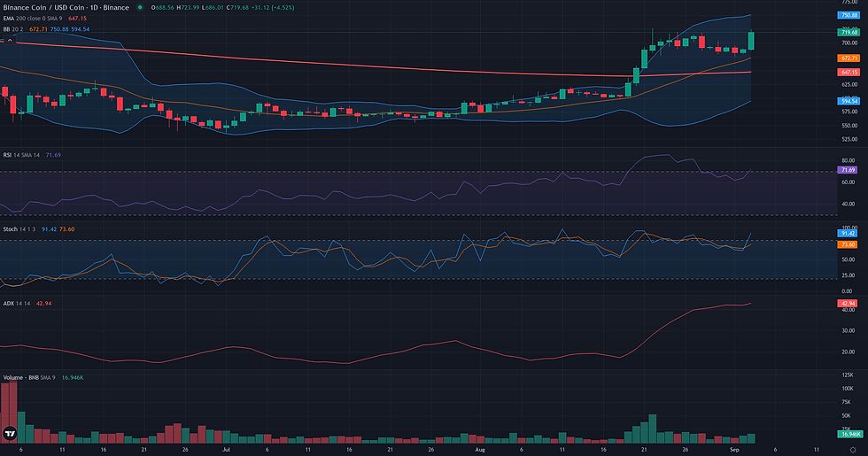Click the 750.88 upper band price label

tap(849, 16)
